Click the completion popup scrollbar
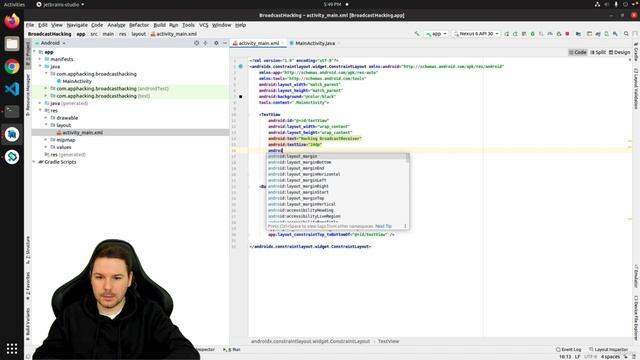Image resolution: width=640 pixels, height=360 pixels. pyautogui.click(x=408, y=158)
